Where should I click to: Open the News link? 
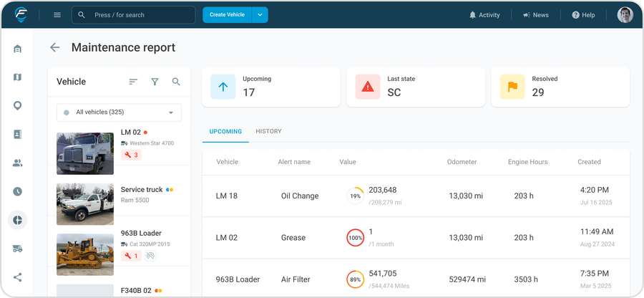pos(535,15)
